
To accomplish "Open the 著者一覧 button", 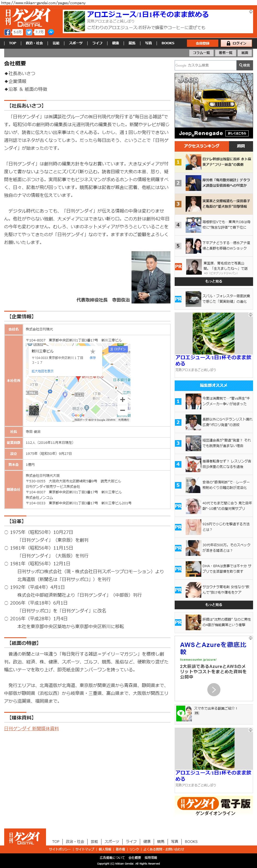I will tap(225, 53).
